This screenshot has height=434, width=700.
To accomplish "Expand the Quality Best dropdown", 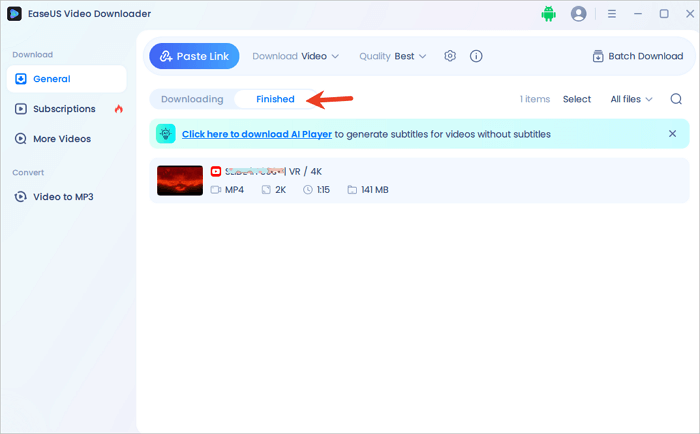I will (x=393, y=56).
